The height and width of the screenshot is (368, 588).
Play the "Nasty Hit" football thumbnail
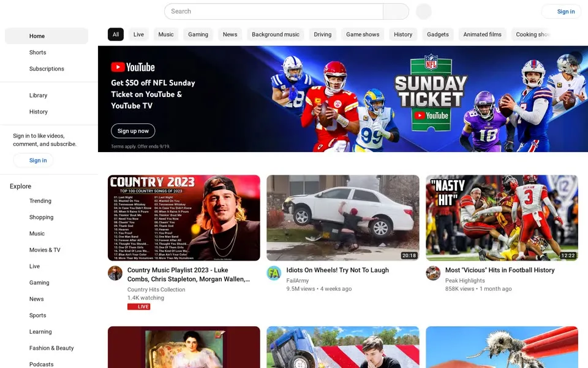pos(502,218)
